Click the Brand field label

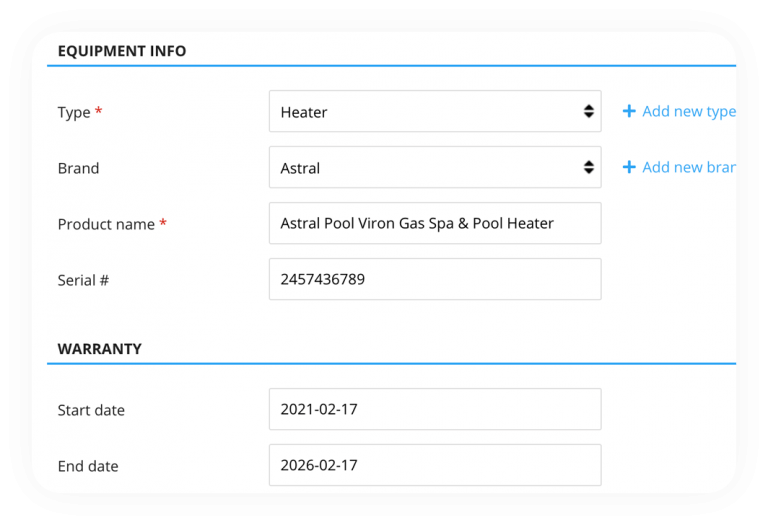point(78,169)
